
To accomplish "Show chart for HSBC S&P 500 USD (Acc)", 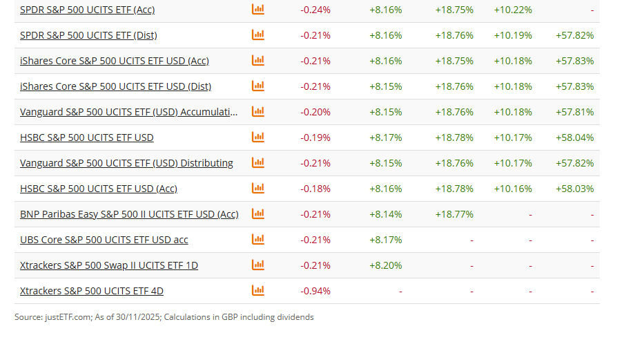I will pos(258,188).
